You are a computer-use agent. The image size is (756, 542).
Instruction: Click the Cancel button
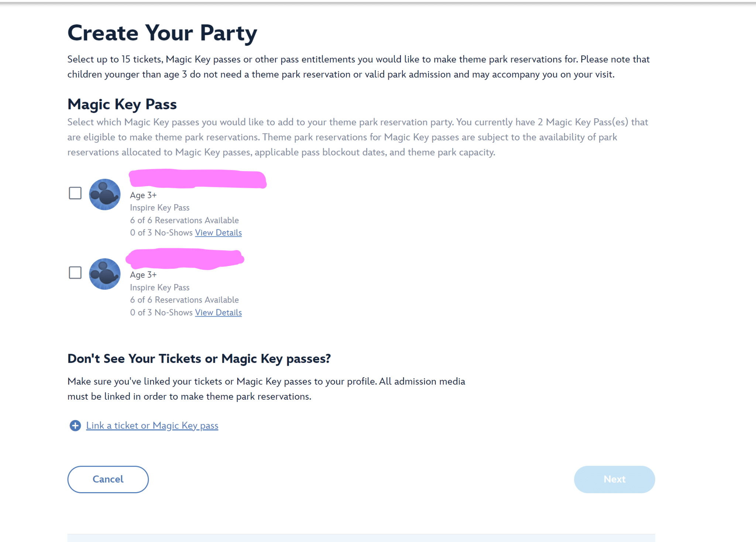click(107, 479)
